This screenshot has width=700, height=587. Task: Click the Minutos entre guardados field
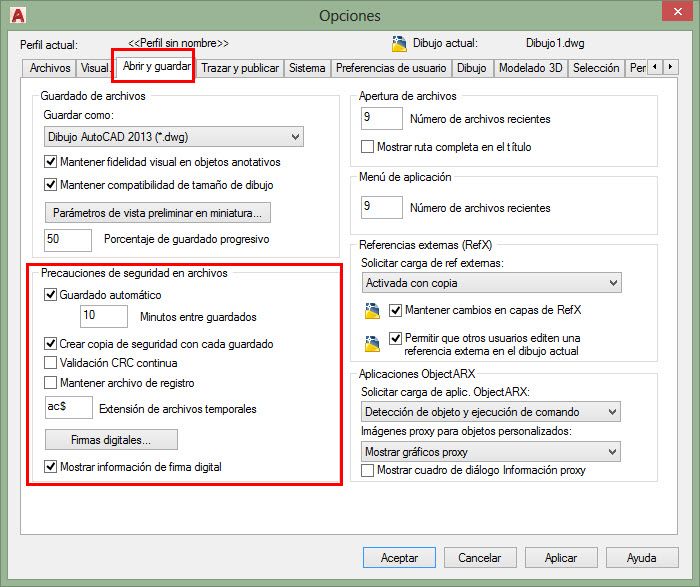tap(104, 316)
